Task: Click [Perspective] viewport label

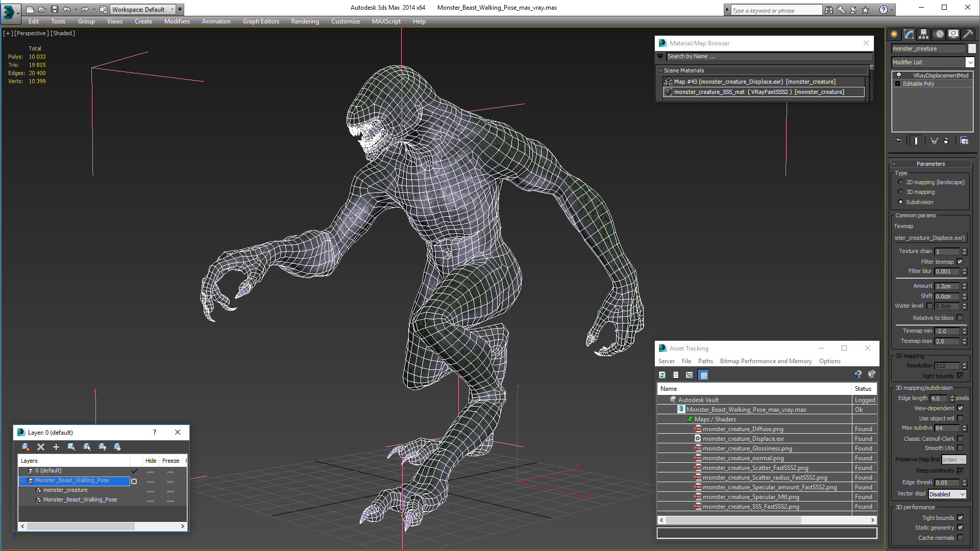Action: tap(32, 33)
